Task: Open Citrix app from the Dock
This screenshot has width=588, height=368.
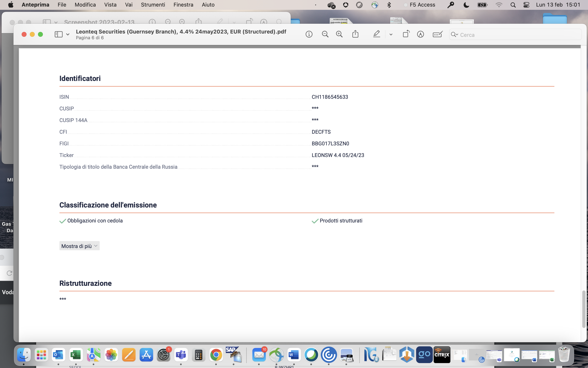Action: [442, 355]
